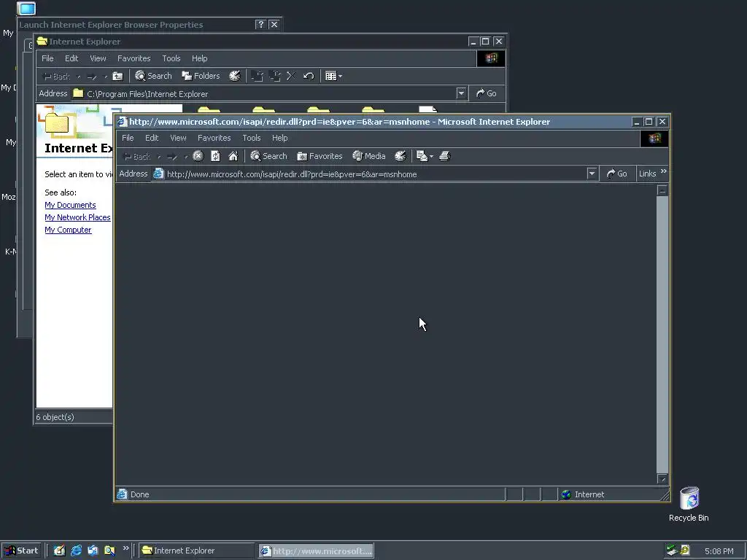Switch to Internet Explorer folder taskbar button
Viewport: 747px width, 560px height.
(197, 551)
